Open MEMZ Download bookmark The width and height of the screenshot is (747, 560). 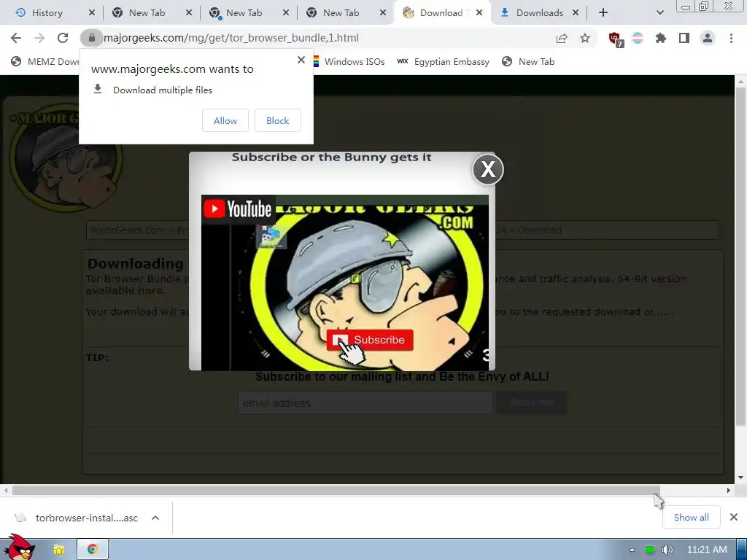coord(45,61)
